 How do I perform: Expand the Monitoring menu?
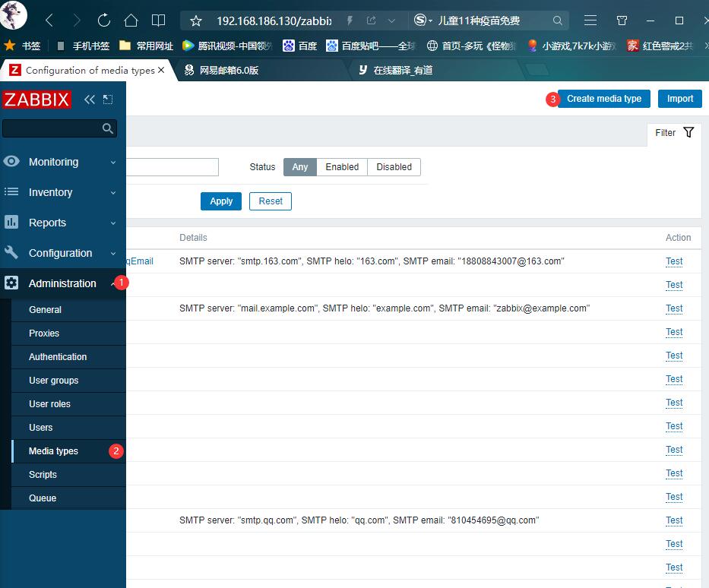pos(63,162)
